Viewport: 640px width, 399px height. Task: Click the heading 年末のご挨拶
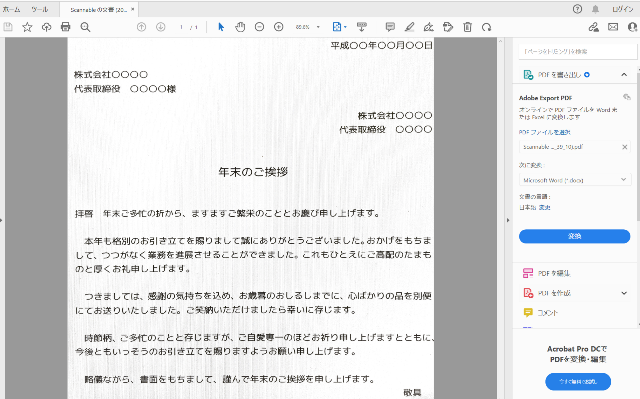[253, 172]
